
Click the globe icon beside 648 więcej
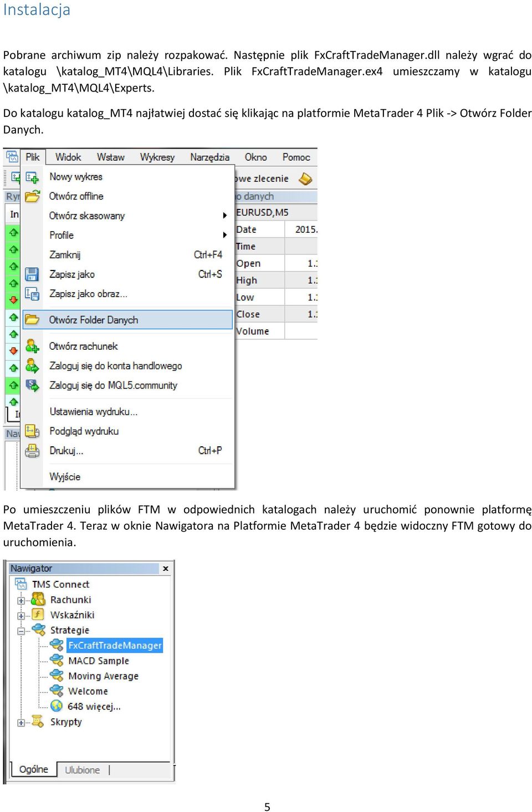click(57, 706)
